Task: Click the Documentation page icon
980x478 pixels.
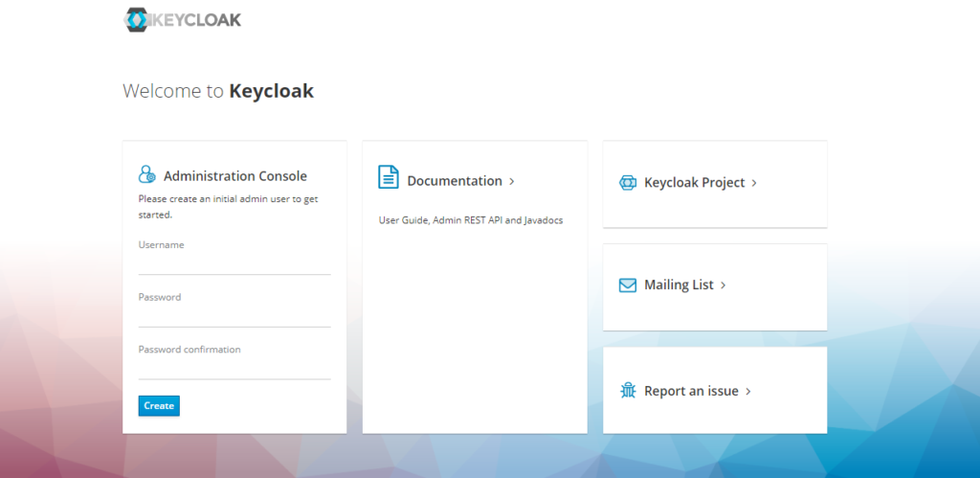Action: pyautogui.click(x=389, y=176)
